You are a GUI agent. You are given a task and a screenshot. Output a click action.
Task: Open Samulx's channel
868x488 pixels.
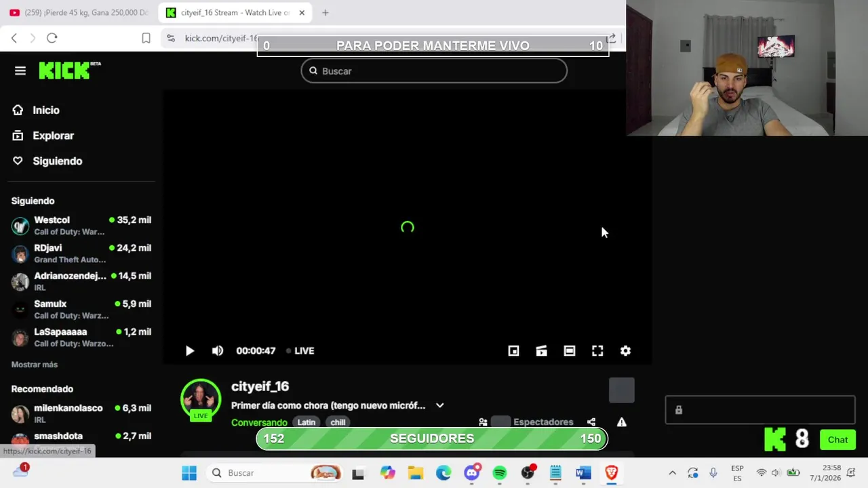pyautogui.click(x=81, y=309)
